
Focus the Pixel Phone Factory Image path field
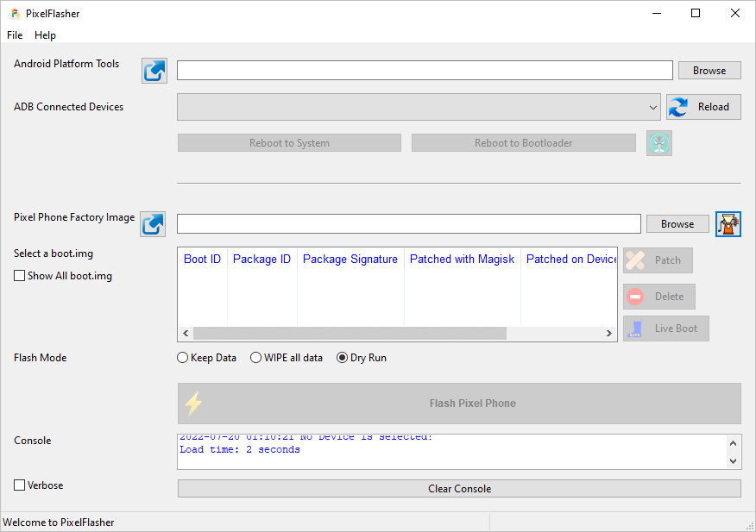pyautogui.click(x=409, y=224)
